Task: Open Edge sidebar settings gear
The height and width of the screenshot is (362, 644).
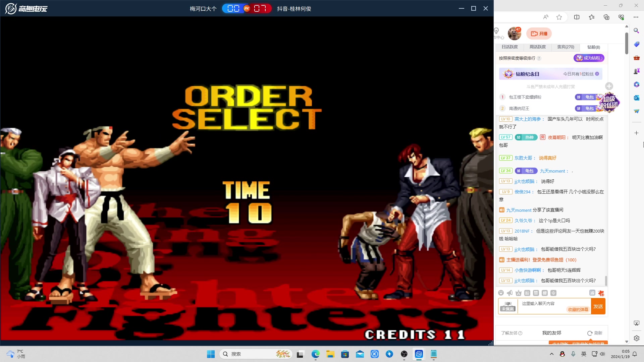Action: point(636,338)
